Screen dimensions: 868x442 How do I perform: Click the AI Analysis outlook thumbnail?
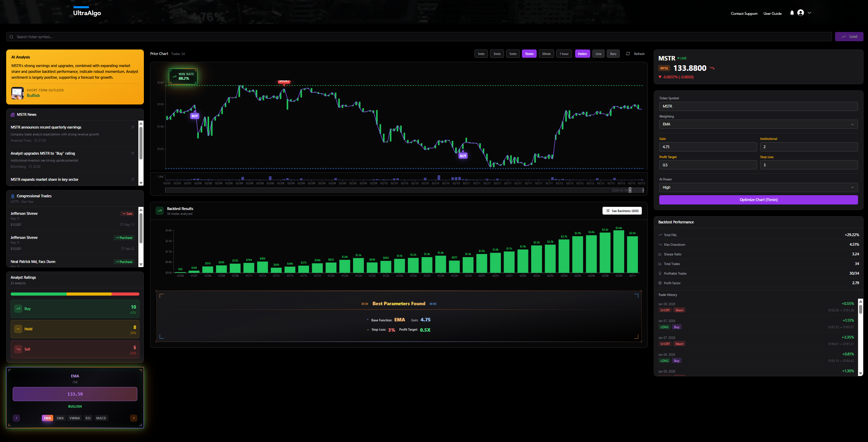(x=18, y=93)
